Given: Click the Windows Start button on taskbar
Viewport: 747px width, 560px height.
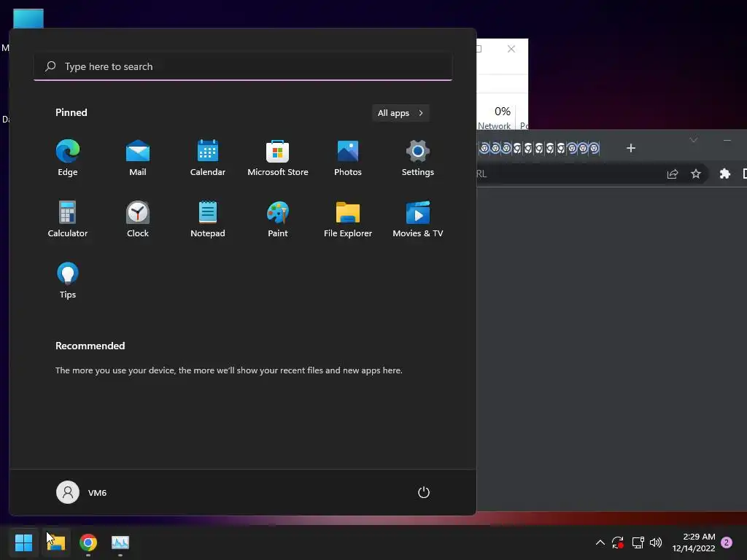Looking at the screenshot, I should (x=24, y=542).
